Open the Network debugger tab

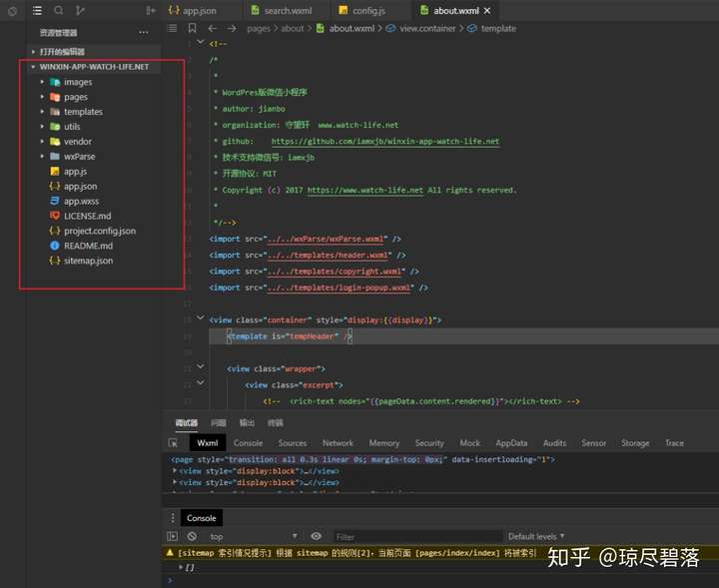tap(338, 442)
